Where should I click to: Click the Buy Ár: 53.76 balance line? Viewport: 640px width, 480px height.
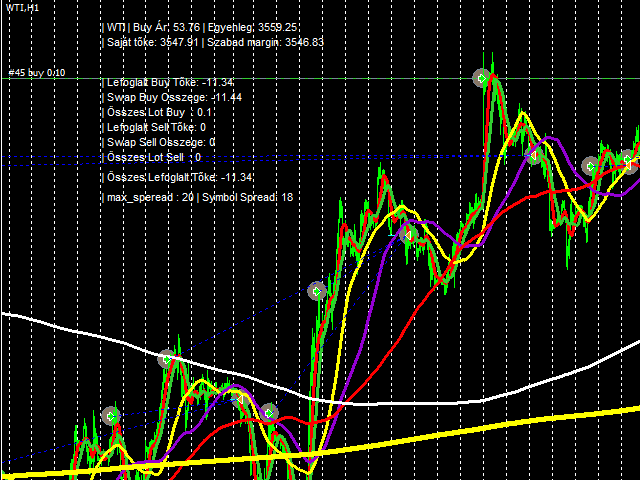200,27
